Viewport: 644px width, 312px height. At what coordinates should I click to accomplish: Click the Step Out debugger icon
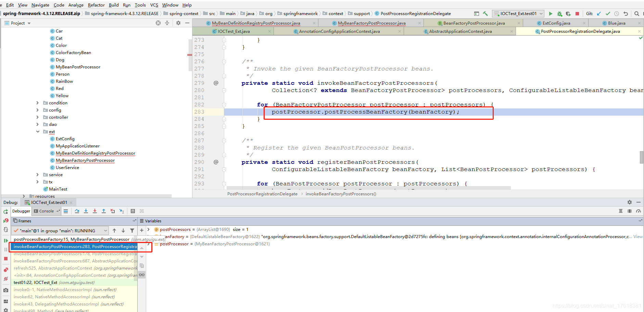pos(104,211)
